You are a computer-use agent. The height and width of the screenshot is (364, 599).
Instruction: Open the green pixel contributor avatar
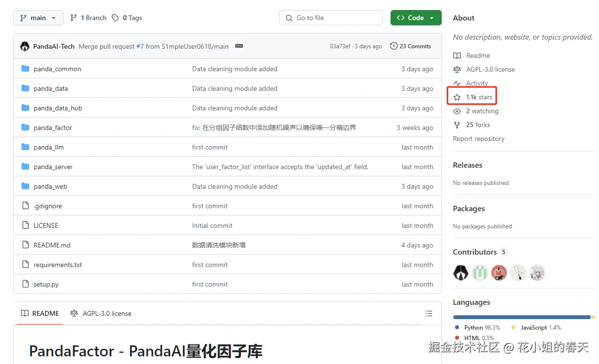[480, 273]
